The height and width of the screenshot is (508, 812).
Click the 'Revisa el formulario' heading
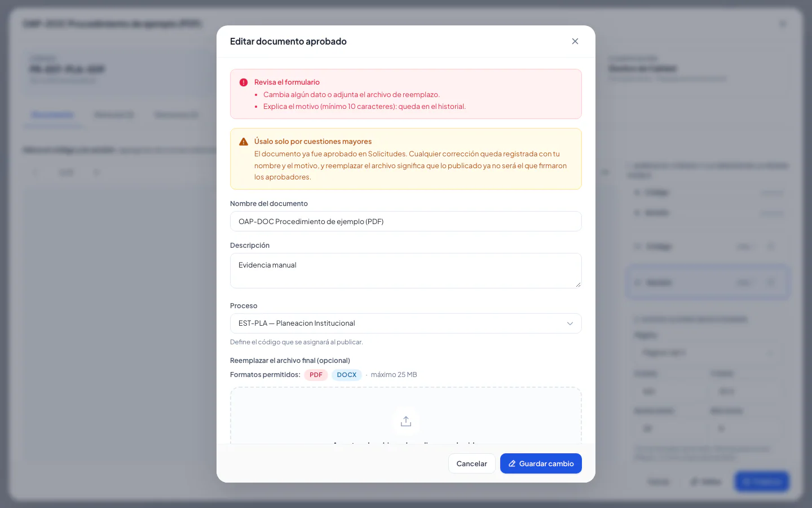tap(287, 82)
